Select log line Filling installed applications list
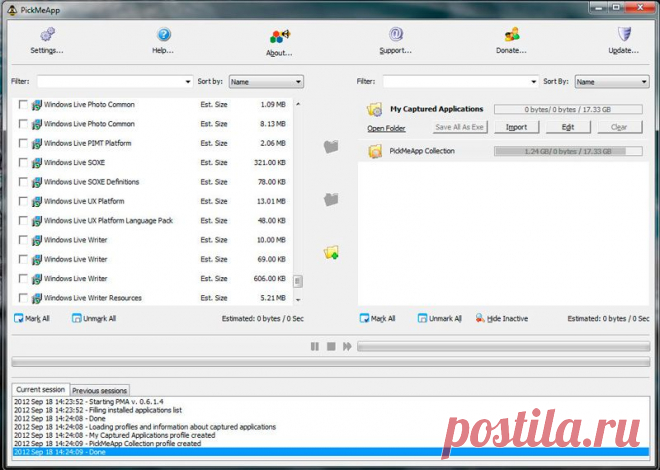Image resolution: width=660 pixels, height=470 pixels. pos(331,410)
